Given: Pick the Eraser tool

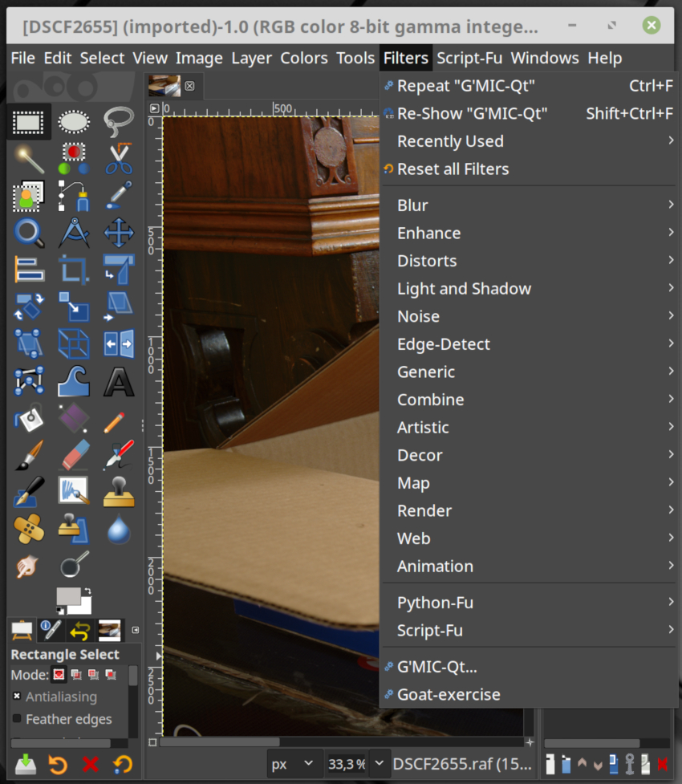Looking at the screenshot, I should [x=74, y=455].
